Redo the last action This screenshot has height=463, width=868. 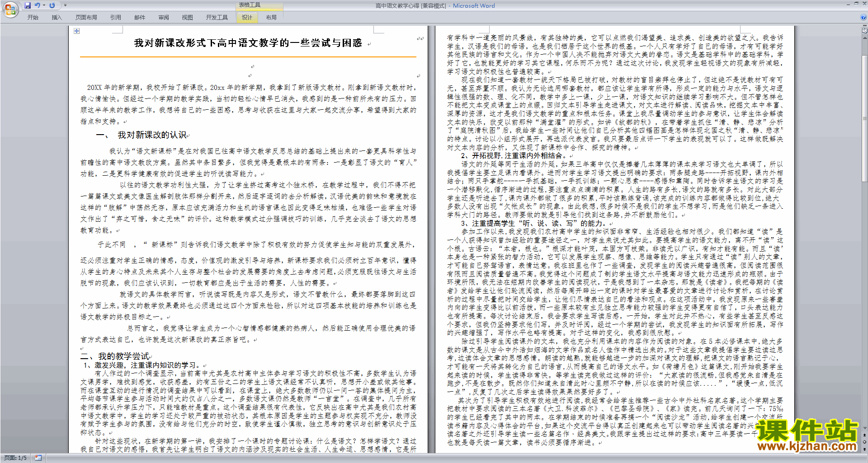pyautogui.click(x=52, y=5)
